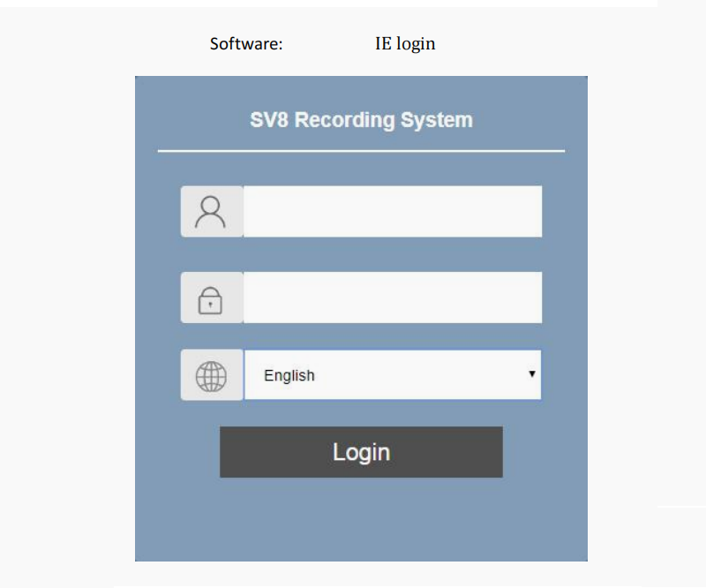The height and width of the screenshot is (588, 706).
Task: Click the 'SV8 Recording System' title
Action: (x=361, y=120)
